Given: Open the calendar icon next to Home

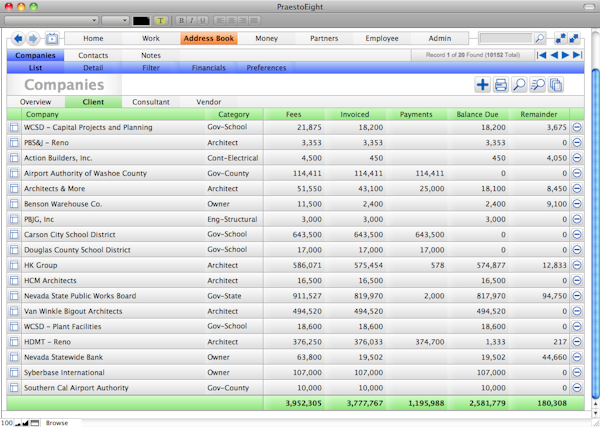Looking at the screenshot, I should pyautogui.click(x=52, y=38).
